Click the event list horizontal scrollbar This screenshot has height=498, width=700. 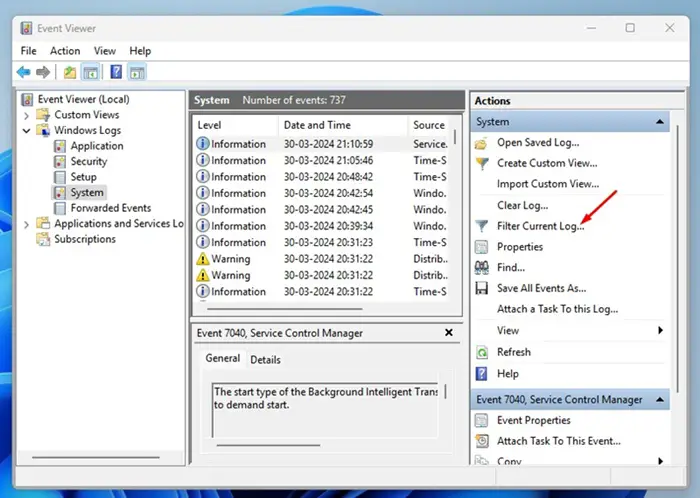click(284, 309)
